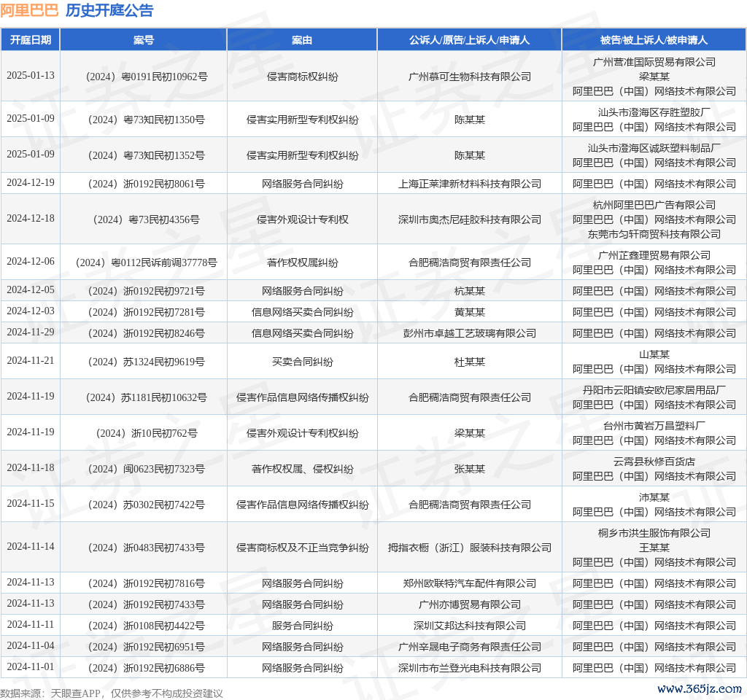The image size is (747, 700).
Task: Click defendant 广州营淮国际贸易有限公司
Action: point(654,62)
